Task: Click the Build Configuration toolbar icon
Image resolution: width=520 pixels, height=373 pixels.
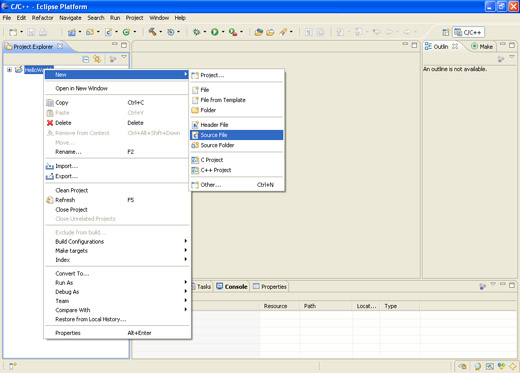Action: (x=171, y=32)
